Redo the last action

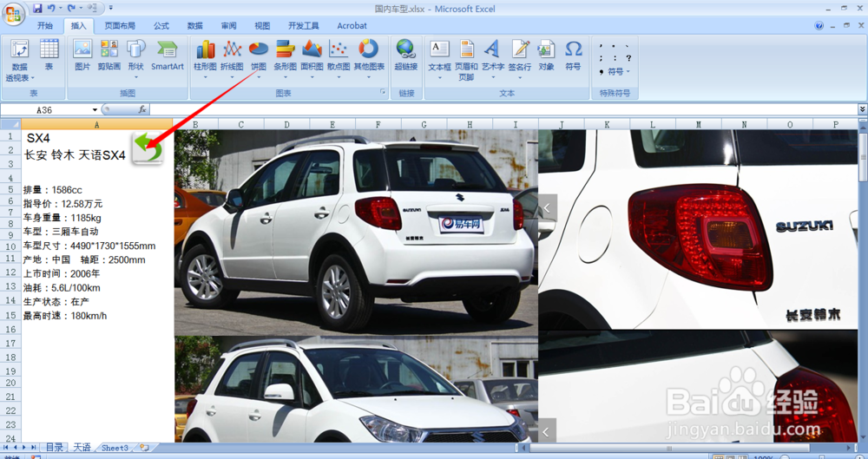pos(71,9)
